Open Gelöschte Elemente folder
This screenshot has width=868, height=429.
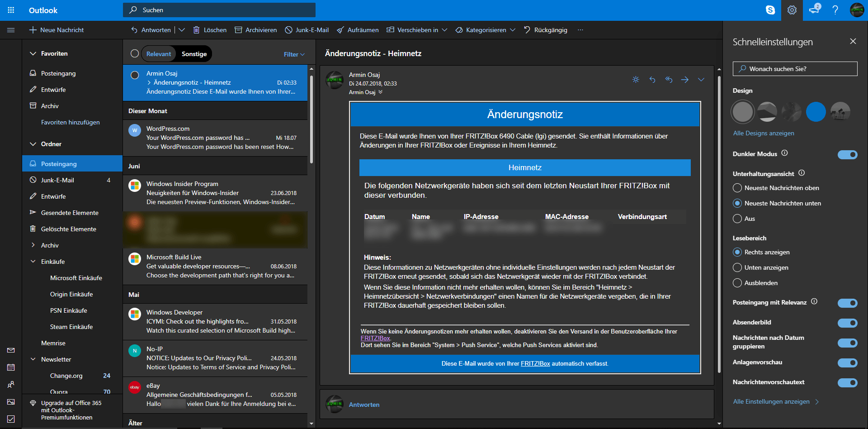click(x=72, y=229)
